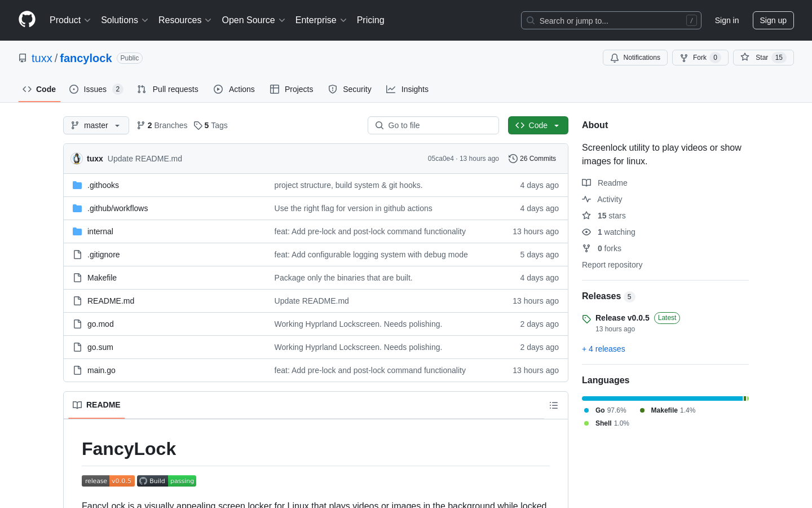Expand the Resources menu
Screen dimensions: 812x508
[185, 20]
